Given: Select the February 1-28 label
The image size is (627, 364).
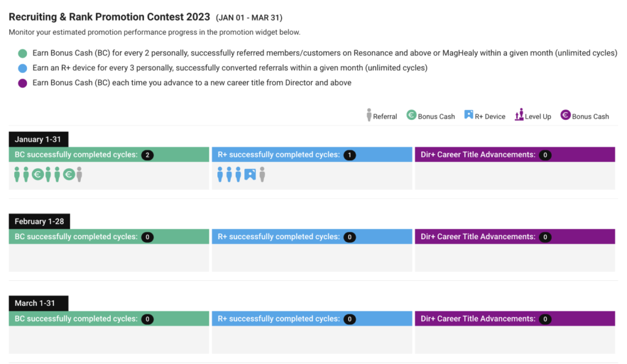Looking at the screenshot, I should (39, 221).
